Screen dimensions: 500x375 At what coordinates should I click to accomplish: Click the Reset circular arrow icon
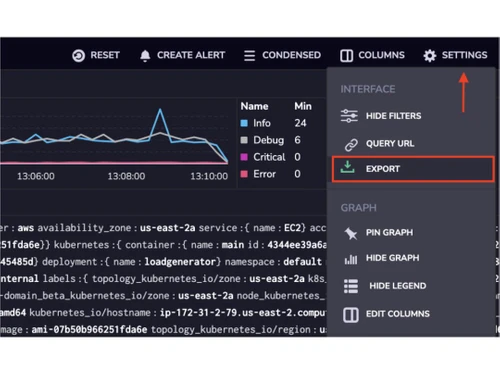[x=78, y=55]
